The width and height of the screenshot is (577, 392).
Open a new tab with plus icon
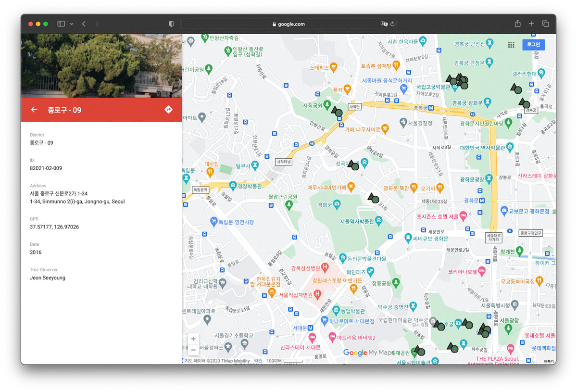[531, 24]
